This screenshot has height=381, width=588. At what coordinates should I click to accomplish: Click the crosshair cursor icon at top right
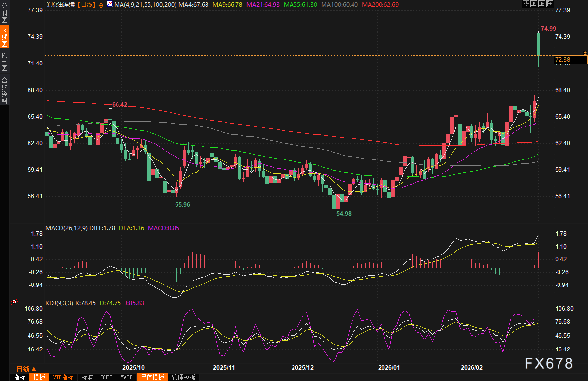click(526, 4)
